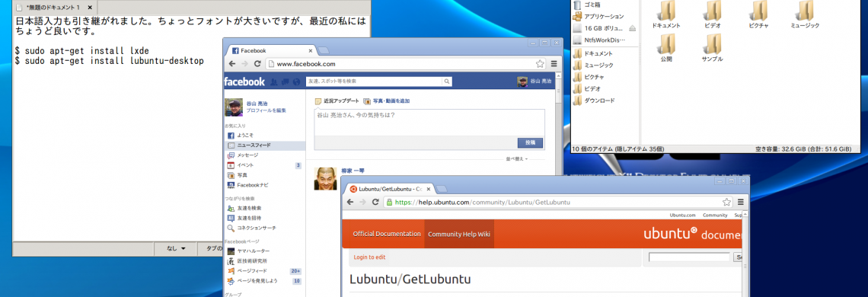
Task: Click the Facebook search input field
Action: 375,81
